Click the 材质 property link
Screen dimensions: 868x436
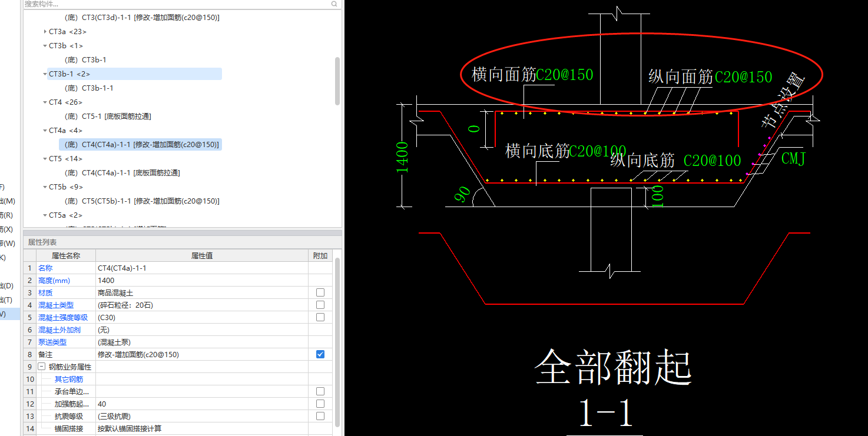[45, 293]
